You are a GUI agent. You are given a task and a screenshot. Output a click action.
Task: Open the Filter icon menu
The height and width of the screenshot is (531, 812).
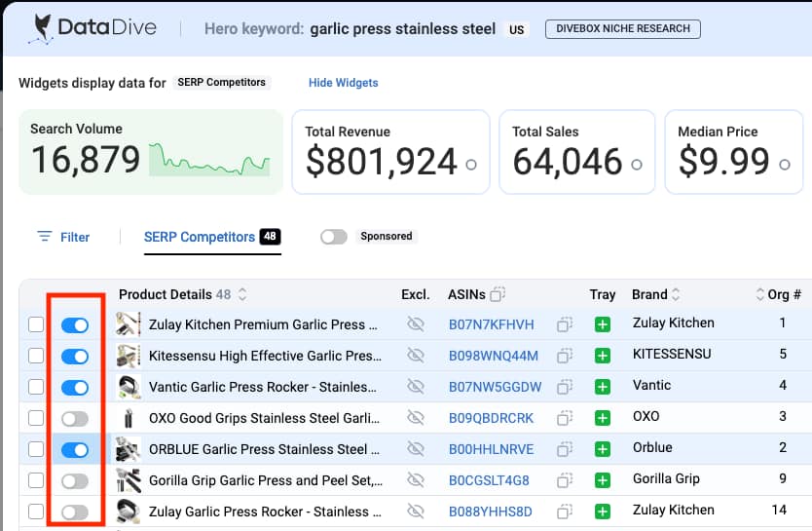pyautogui.click(x=45, y=237)
